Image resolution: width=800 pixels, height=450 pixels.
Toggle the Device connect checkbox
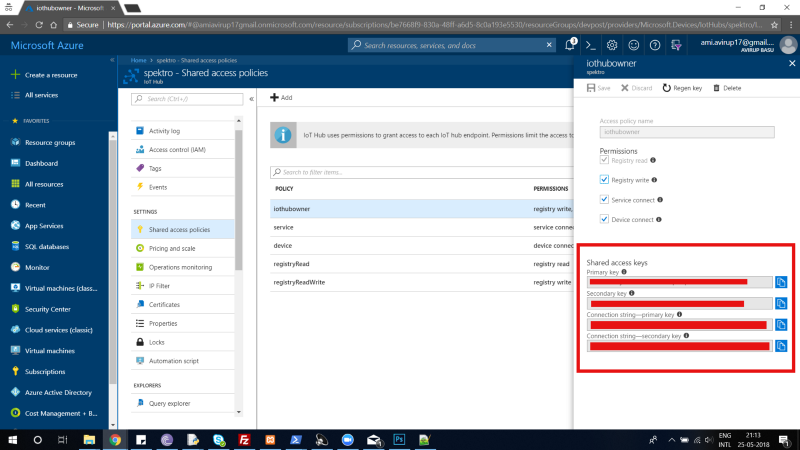coord(604,219)
